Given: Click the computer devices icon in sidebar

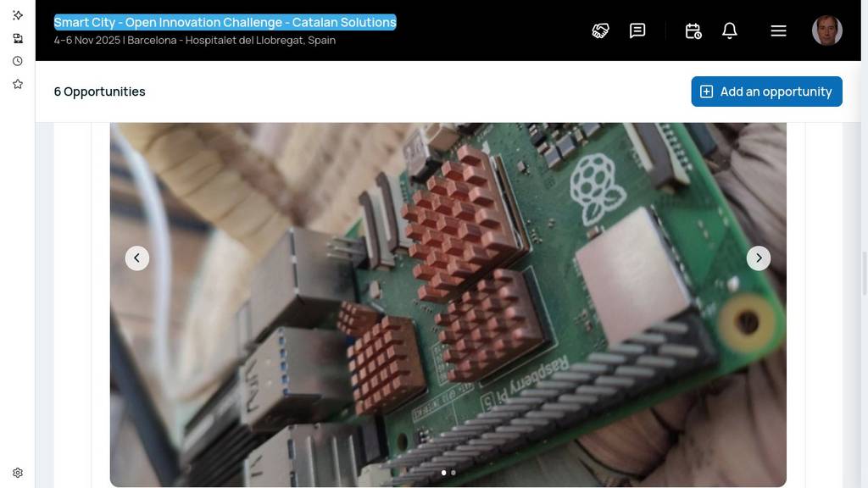Looking at the screenshot, I should 18,38.
